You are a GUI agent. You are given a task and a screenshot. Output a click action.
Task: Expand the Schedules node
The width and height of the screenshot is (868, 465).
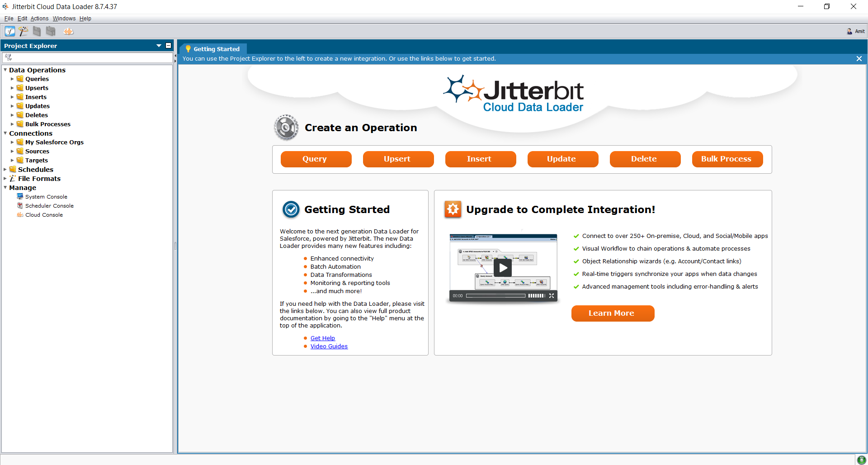5,170
